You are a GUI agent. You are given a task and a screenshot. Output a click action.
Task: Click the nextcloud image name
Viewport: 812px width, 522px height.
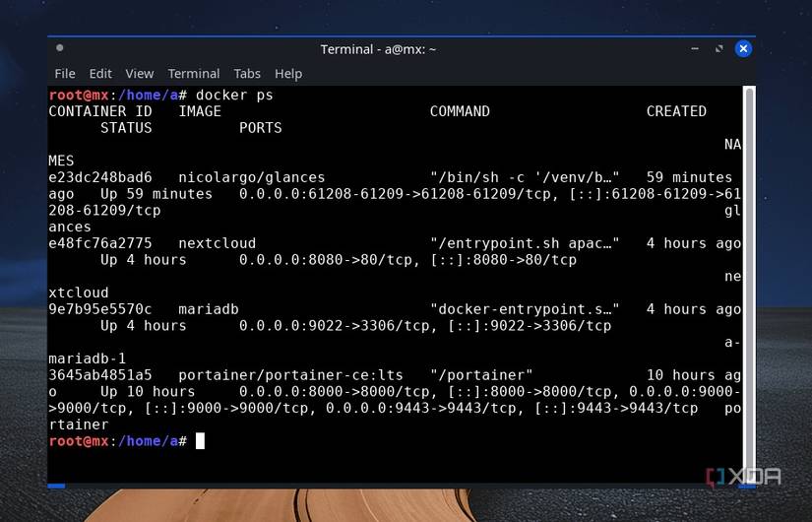(x=217, y=243)
